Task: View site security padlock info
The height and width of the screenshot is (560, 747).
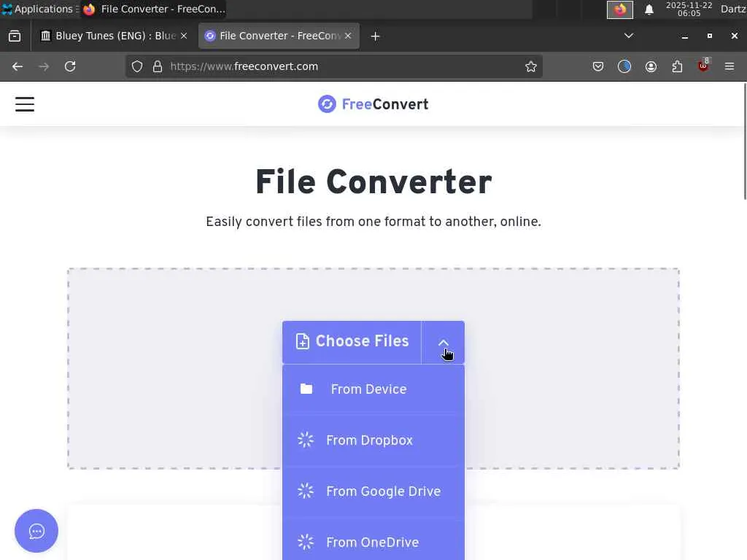Action: (158, 66)
